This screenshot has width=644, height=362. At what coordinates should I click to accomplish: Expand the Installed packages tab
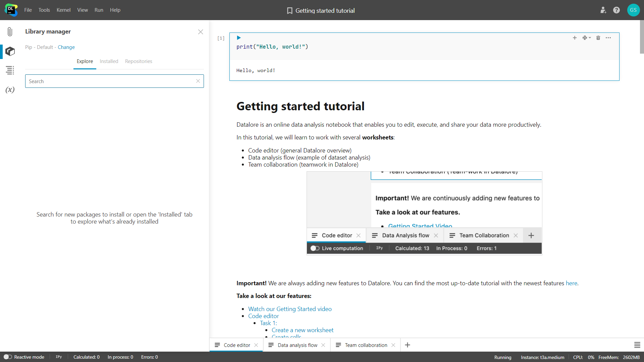click(108, 61)
